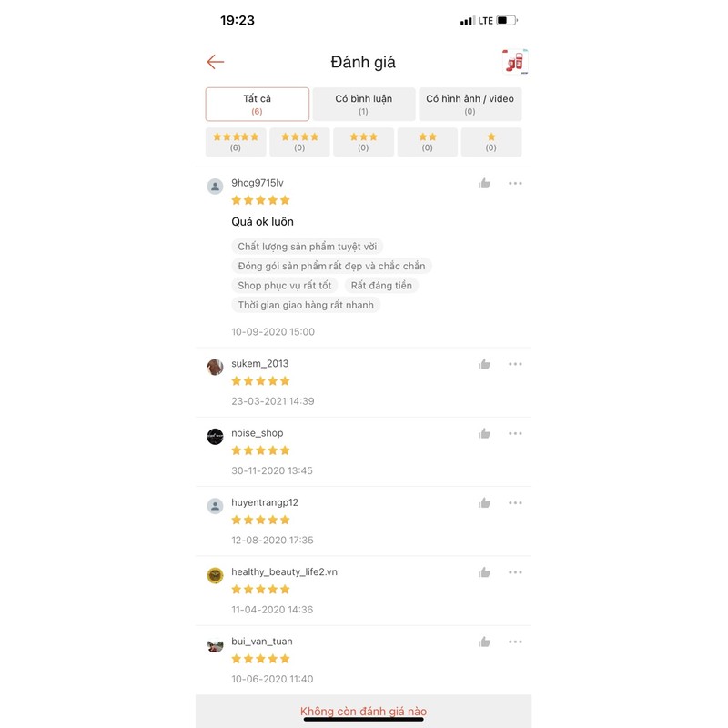728x728 pixels.
Task: Select the Tất cả (6) filter tab
Action: point(258,105)
